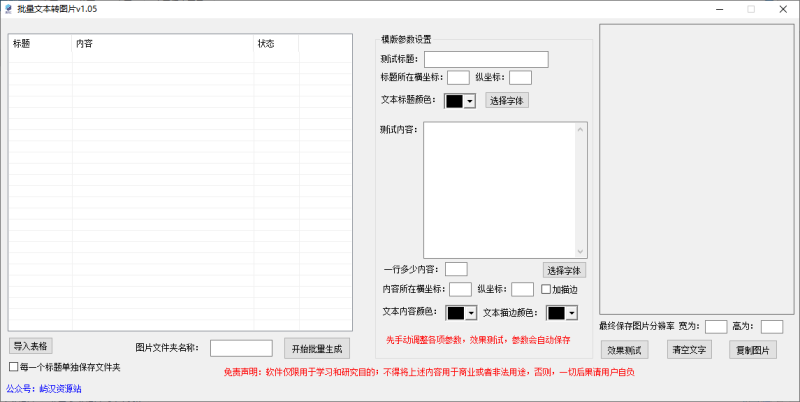Click 开始批量生成 button
This screenshot has height=402, width=800.
pos(317,348)
